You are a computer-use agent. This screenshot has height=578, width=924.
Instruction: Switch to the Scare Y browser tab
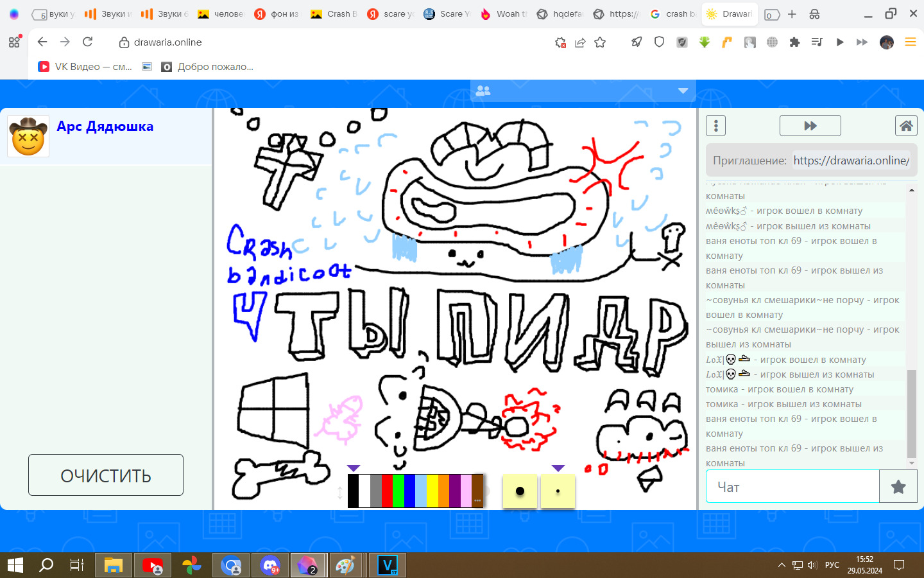pos(447,14)
